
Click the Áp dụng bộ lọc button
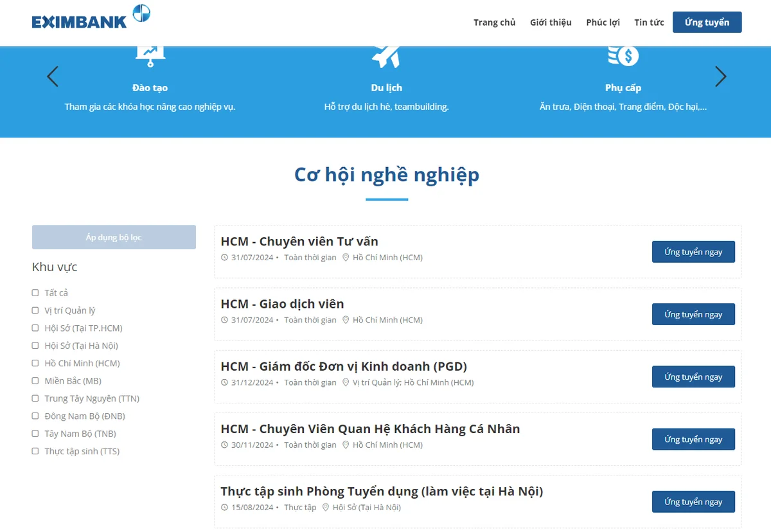point(114,237)
